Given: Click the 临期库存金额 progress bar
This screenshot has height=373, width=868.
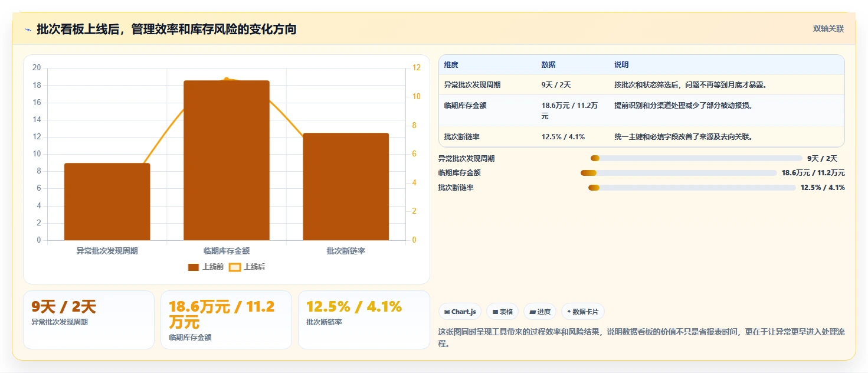Looking at the screenshot, I should tap(679, 173).
